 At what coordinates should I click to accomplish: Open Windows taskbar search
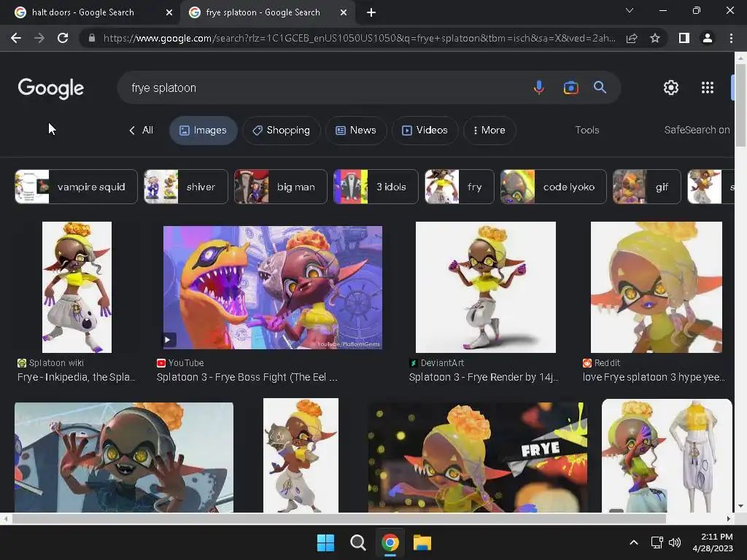click(357, 542)
